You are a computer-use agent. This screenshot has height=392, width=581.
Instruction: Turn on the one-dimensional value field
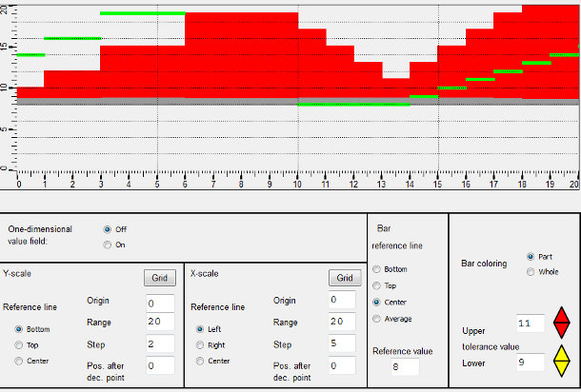pyautogui.click(x=108, y=245)
